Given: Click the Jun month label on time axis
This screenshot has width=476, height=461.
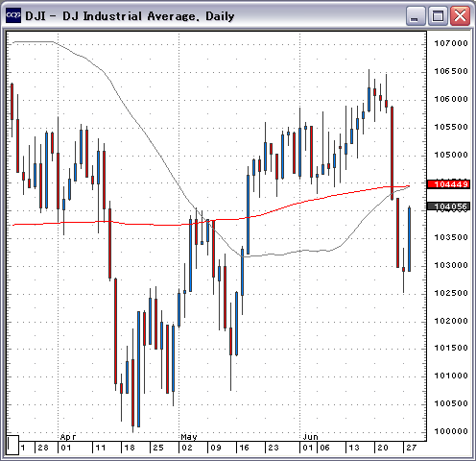Looking at the screenshot, I should pyautogui.click(x=310, y=437).
